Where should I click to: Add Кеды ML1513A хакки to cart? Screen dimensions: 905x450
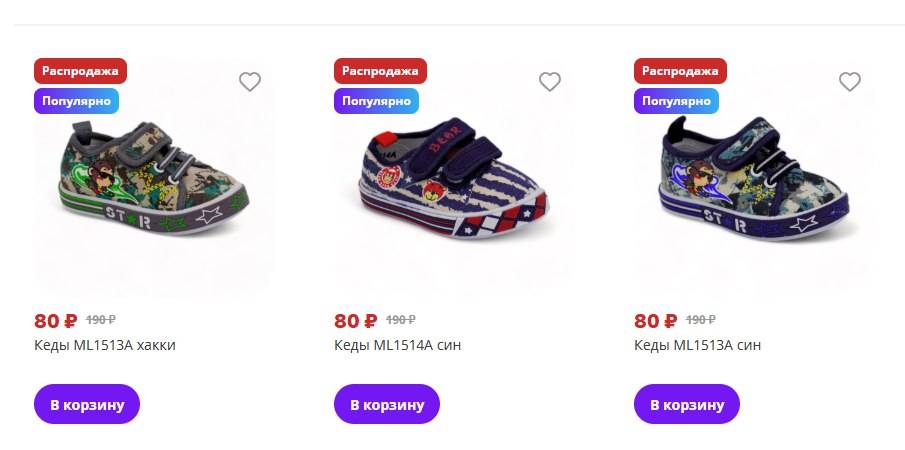pyautogui.click(x=87, y=404)
